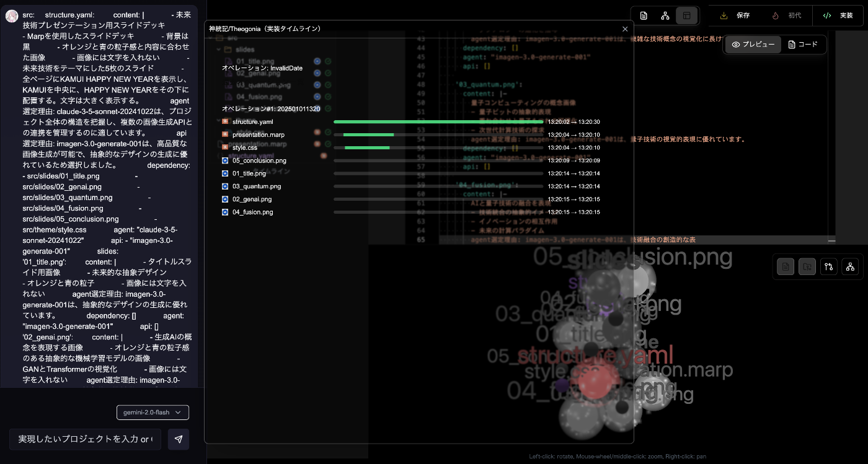868x464 pixels.
Task: Click time range 13:20:02 → 13:20:30
Action: [574, 122]
